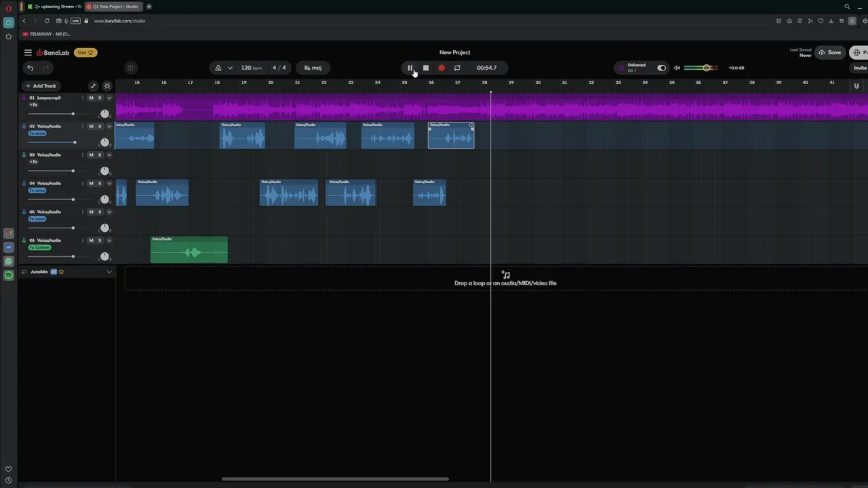
Task: Click the redo arrow
Action: click(x=46, y=68)
